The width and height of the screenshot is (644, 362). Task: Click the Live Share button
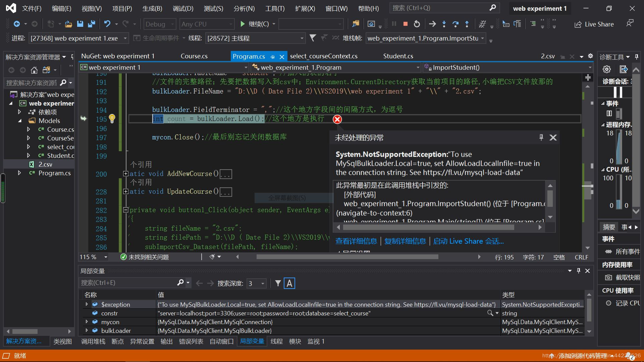coord(594,24)
